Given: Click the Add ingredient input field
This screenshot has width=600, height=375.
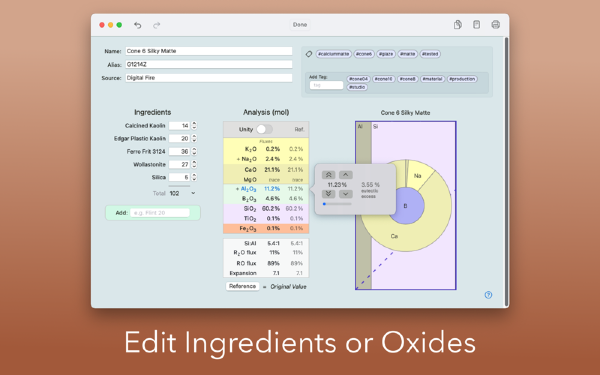Looking at the screenshot, I should [160, 213].
